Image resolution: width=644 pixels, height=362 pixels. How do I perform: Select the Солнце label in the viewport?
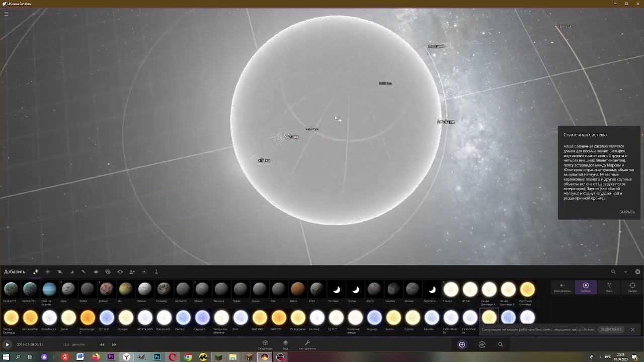(291, 137)
